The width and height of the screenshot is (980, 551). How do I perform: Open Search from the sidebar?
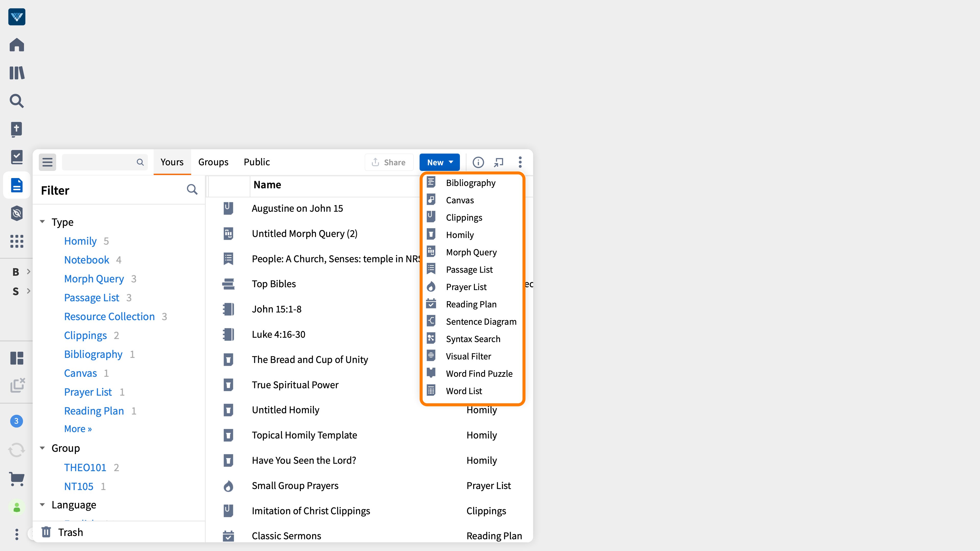point(17,101)
